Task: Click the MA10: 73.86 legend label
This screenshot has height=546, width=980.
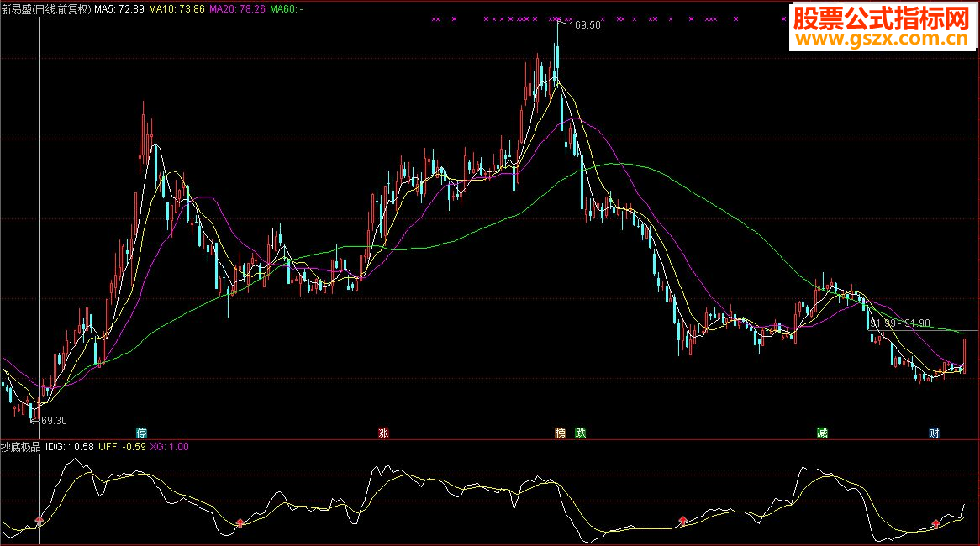Action: click(x=177, y=9)
